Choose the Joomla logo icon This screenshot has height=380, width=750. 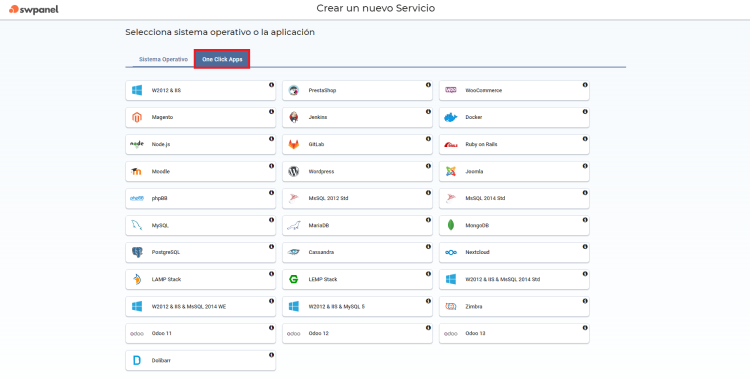tap(451, 171)
